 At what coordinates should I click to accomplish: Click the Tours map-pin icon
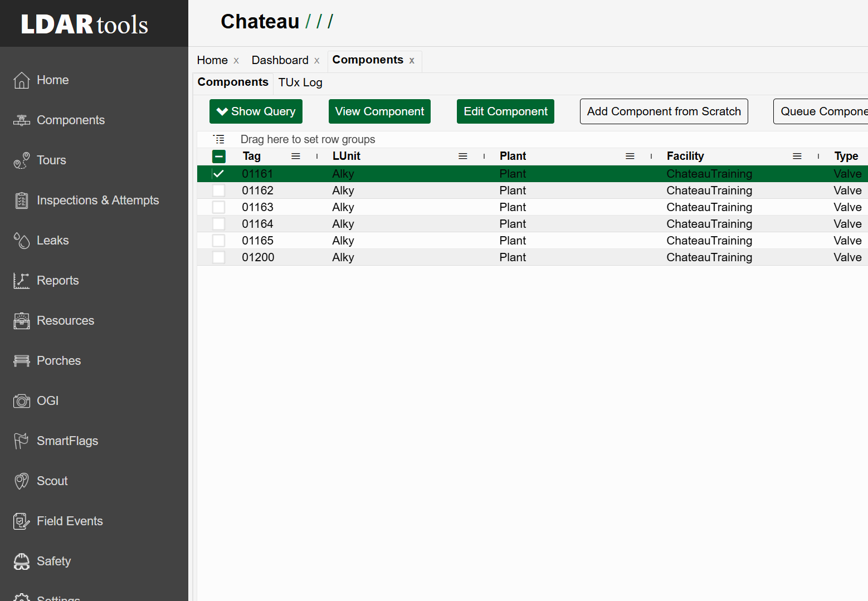22,160
